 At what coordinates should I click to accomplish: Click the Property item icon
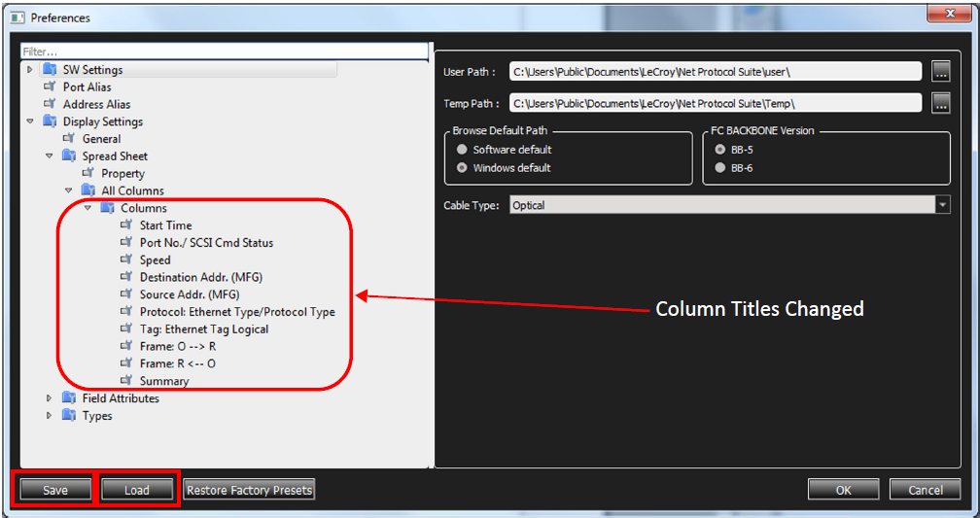coord(88,173)
